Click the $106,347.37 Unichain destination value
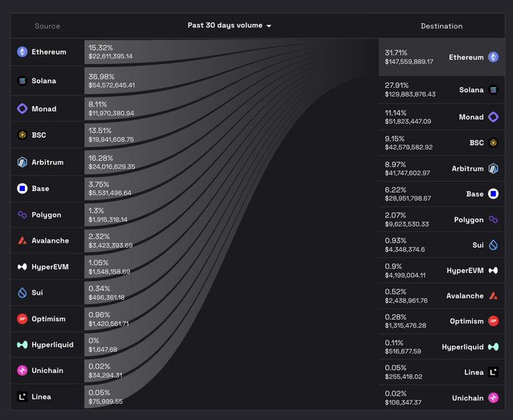The image size is (513, 420). click(403, 403)
